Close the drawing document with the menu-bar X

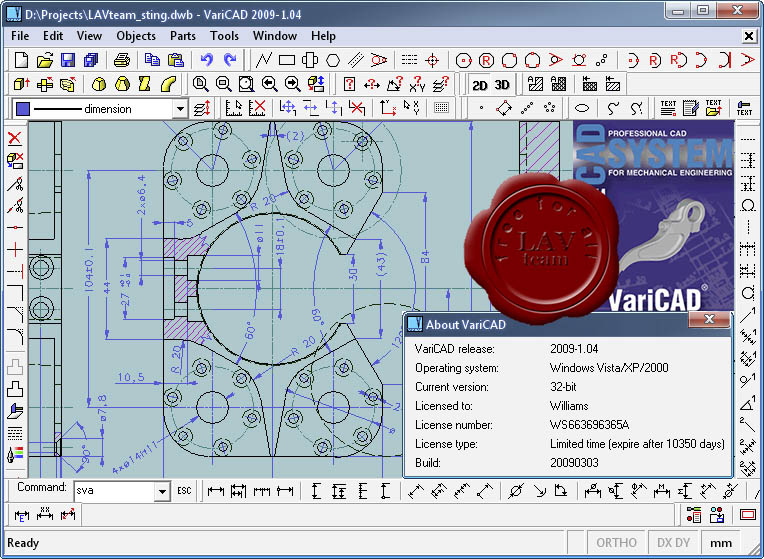point(749,36)
